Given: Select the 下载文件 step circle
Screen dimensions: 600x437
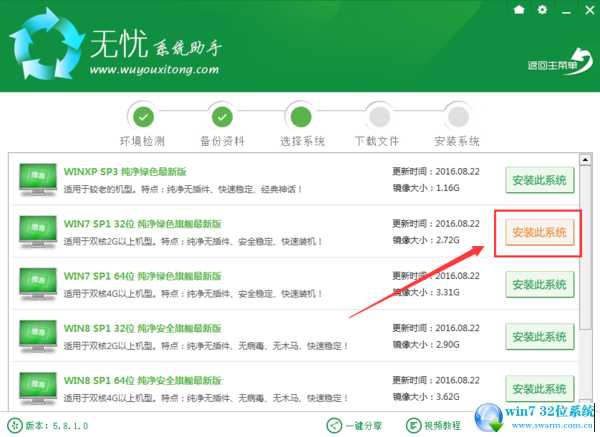Looking at the screenshot, I should coord(380,117).
